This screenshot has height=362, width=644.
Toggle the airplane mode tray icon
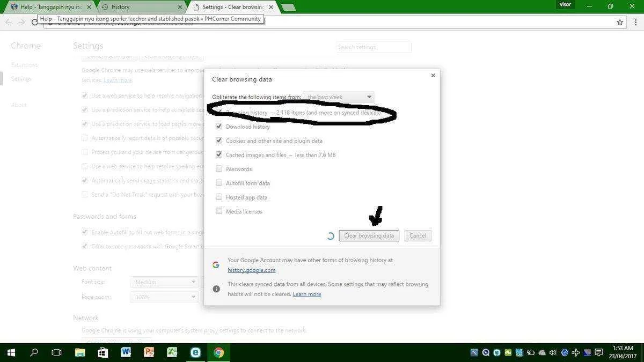click(576, 352)
